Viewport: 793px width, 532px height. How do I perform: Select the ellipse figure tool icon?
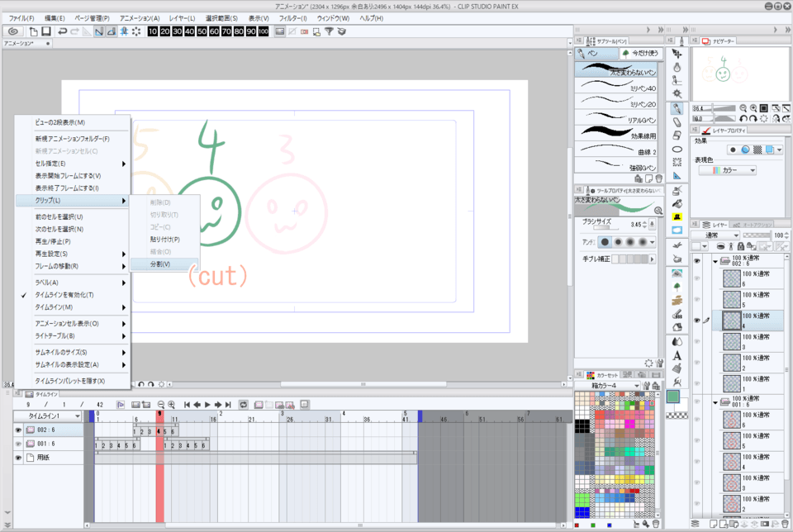[x=677, y=150]
